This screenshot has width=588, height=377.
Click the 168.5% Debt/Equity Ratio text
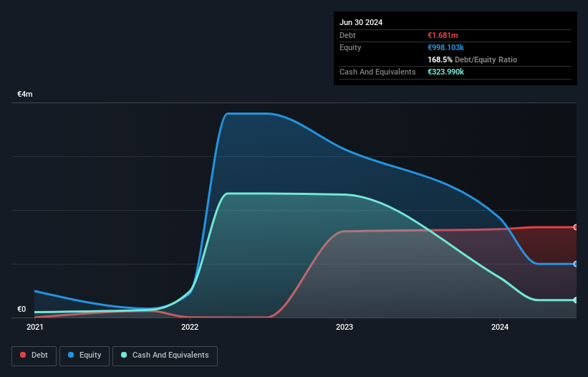(472, 59)
